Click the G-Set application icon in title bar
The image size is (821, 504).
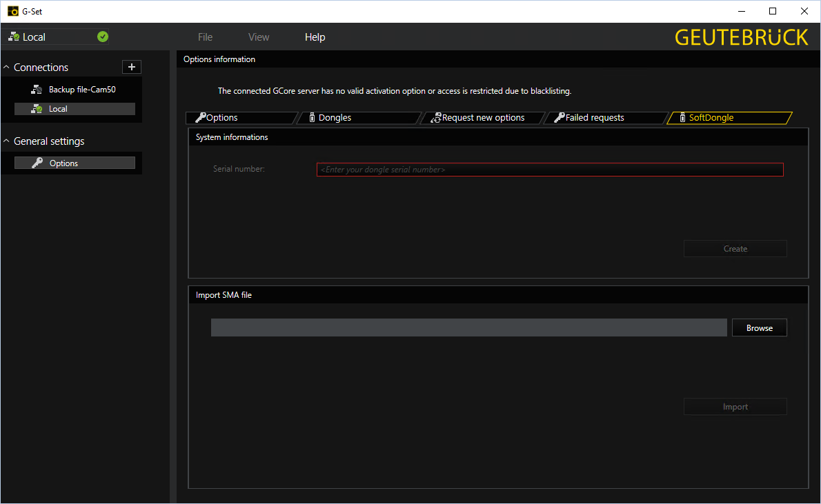point(12,11)
